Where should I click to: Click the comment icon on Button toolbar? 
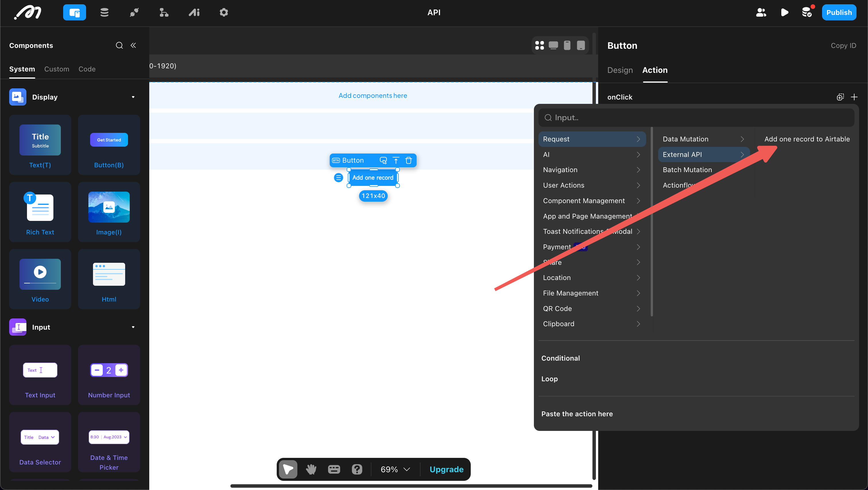(x=383, y=160)
